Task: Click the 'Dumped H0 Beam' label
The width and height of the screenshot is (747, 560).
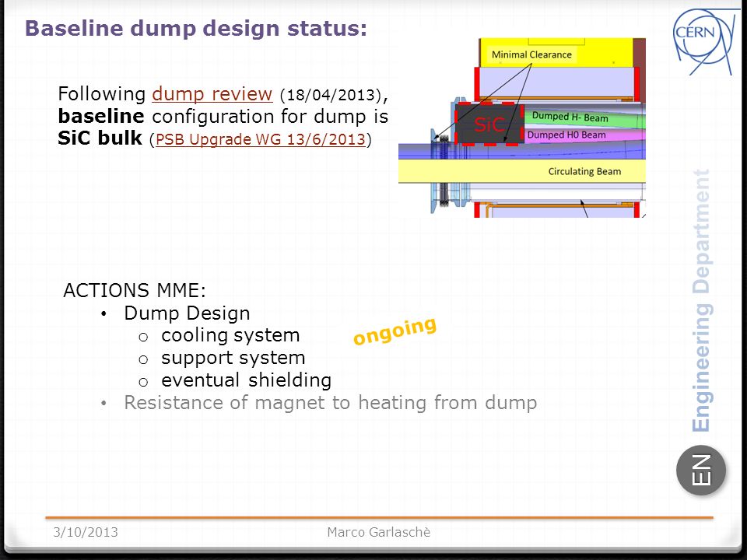Action: [566, 135]
